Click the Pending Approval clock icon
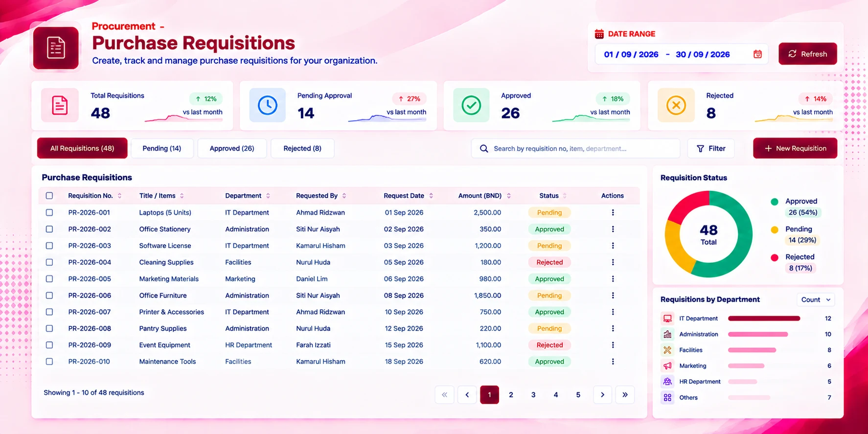This screenshot has width=868, height=434. (x=268, y=105)
